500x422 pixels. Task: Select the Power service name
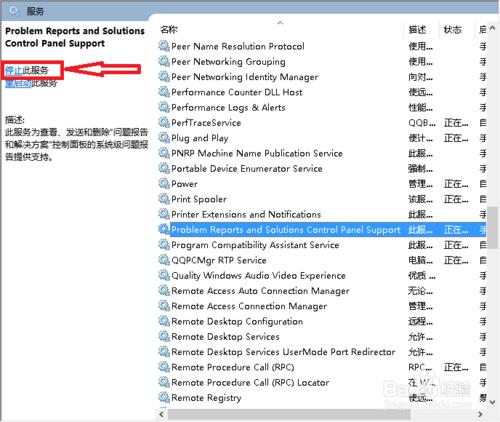(184, 184)
